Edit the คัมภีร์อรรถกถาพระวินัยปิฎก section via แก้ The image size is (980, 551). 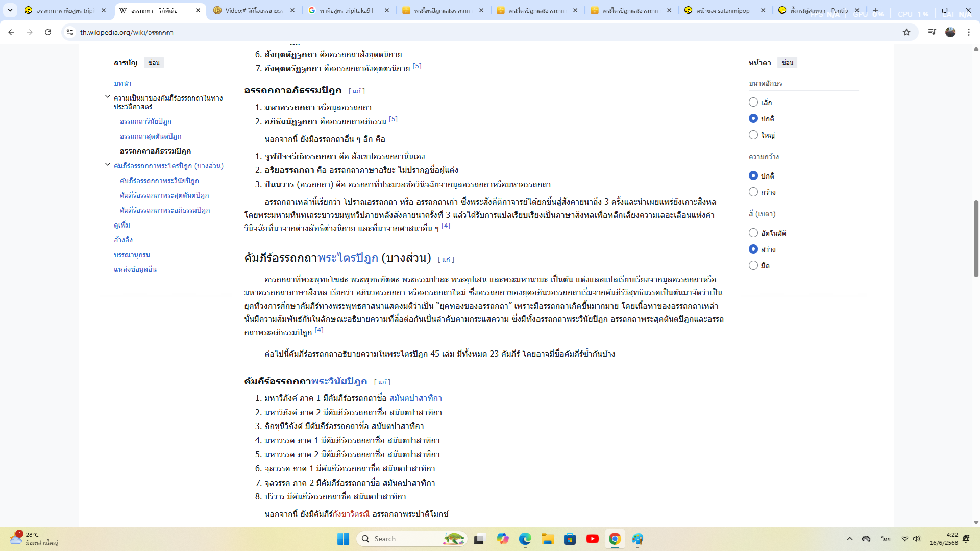pyautogui.click(x=382, y=382)
